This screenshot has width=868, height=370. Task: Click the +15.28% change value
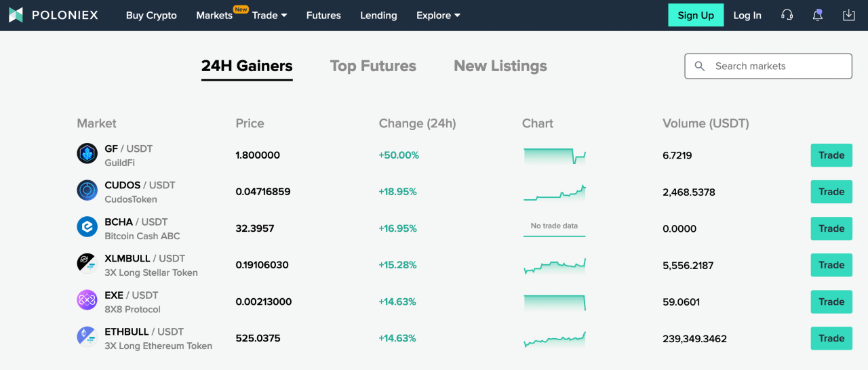point(397,265)
